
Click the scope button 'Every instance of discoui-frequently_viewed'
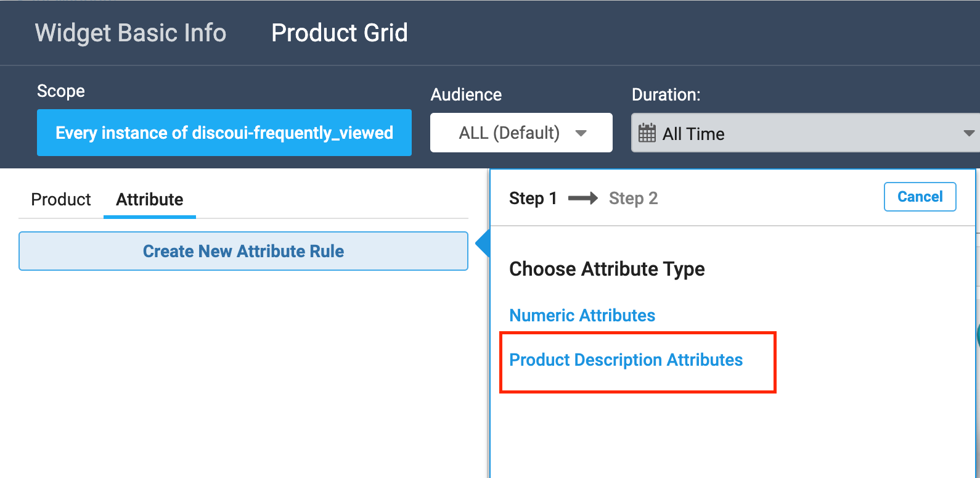pyautogui.click(x=224, y=133)
